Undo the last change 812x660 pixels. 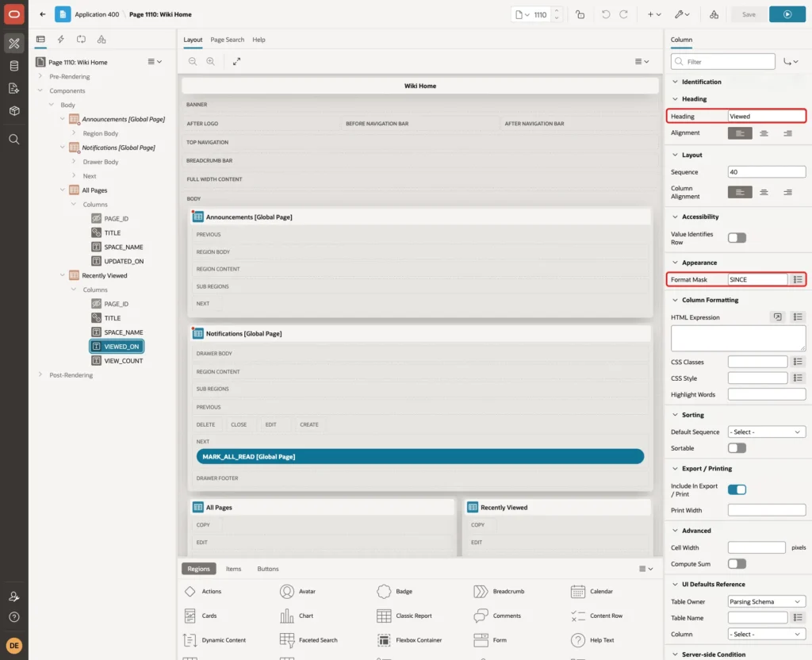605,14
